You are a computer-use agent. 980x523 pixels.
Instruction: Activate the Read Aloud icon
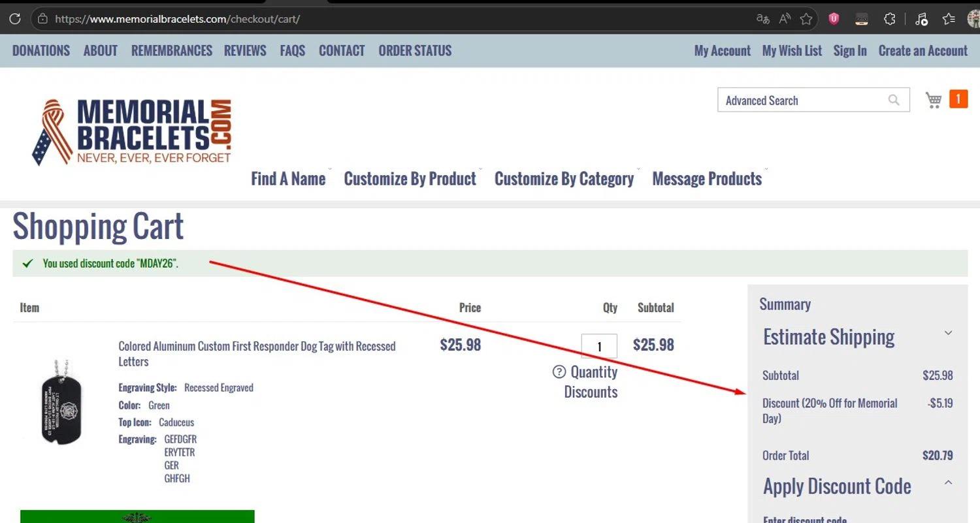pos(785,19)
